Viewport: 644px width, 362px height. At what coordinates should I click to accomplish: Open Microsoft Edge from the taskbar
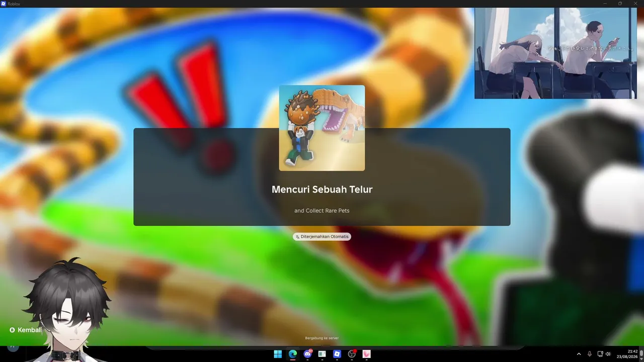[293, 354]
